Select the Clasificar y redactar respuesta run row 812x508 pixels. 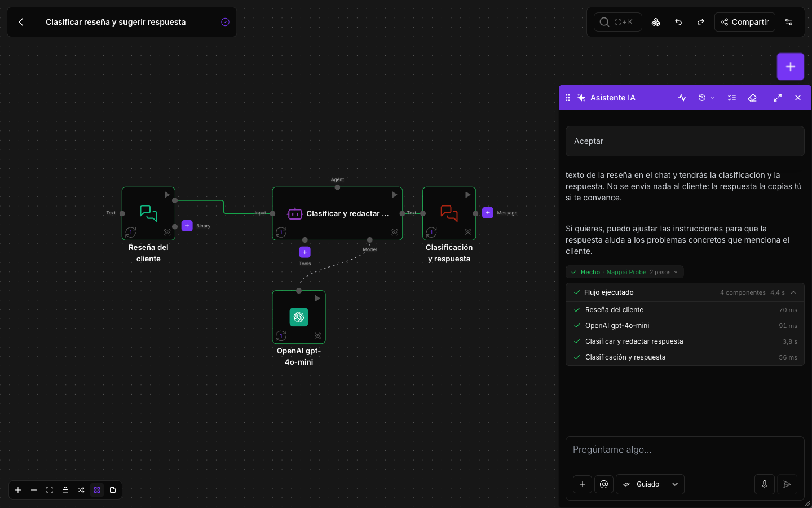point(685,341)
